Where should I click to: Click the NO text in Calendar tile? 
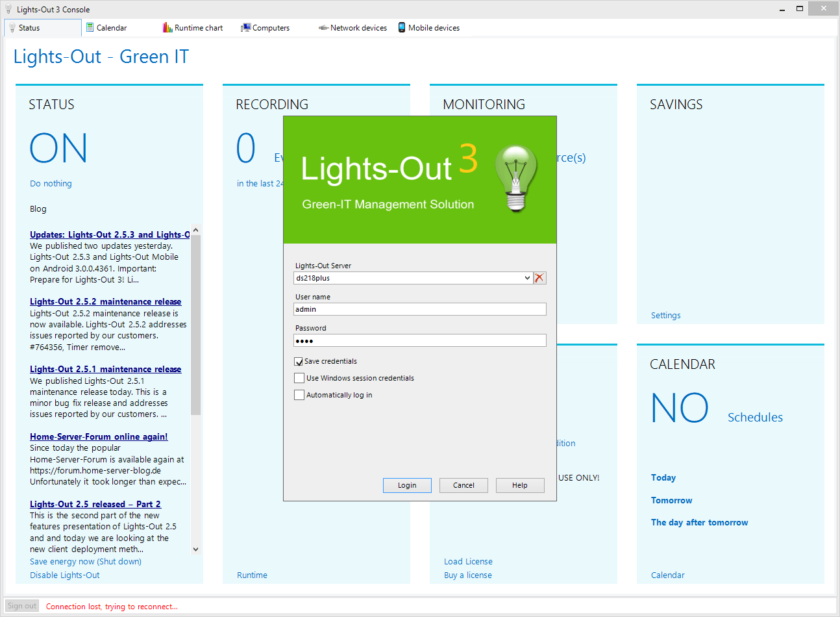[680, 408]
